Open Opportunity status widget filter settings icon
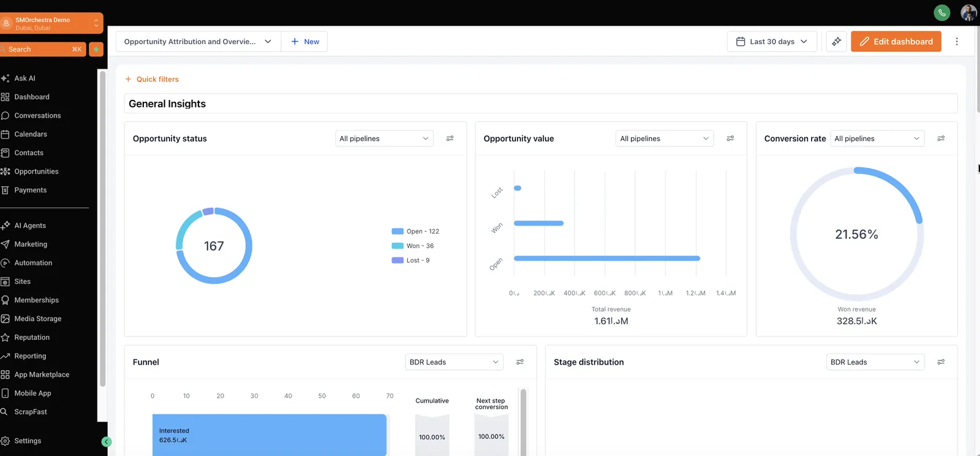 [450, 139]
